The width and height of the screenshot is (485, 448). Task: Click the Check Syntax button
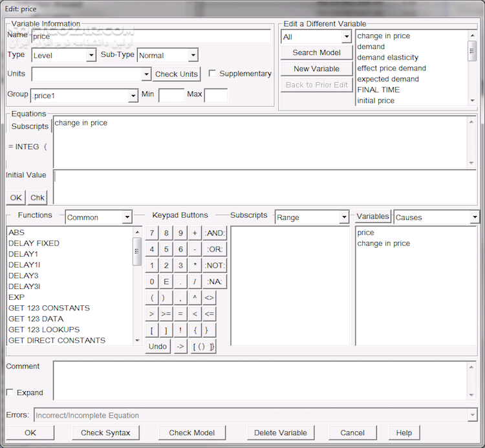tap(105, 432)
